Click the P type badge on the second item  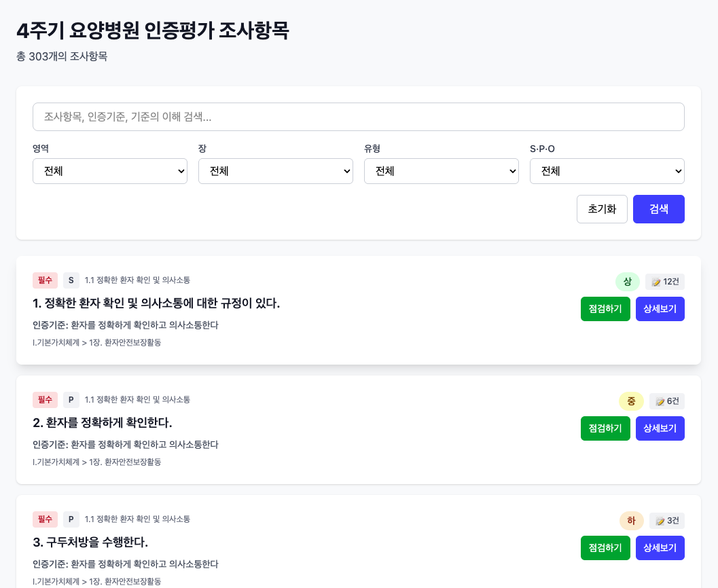click(71, 400)
